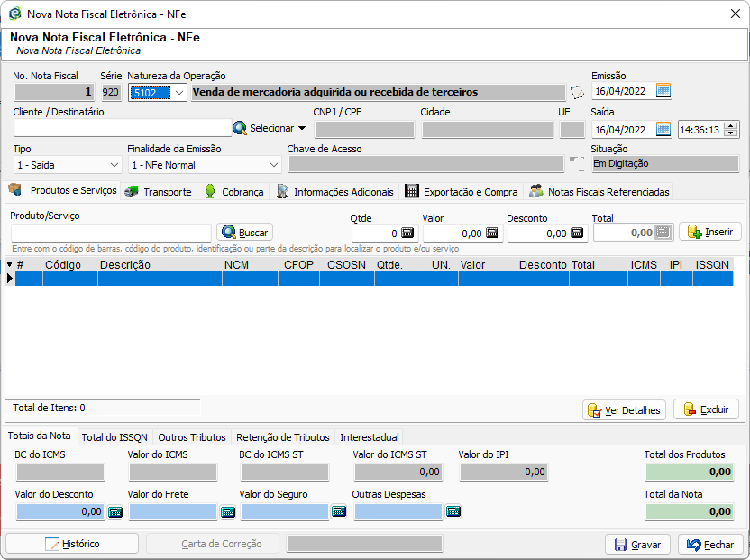Expand the Finalidade da Emissão dropdown

(x=274, y=165)
